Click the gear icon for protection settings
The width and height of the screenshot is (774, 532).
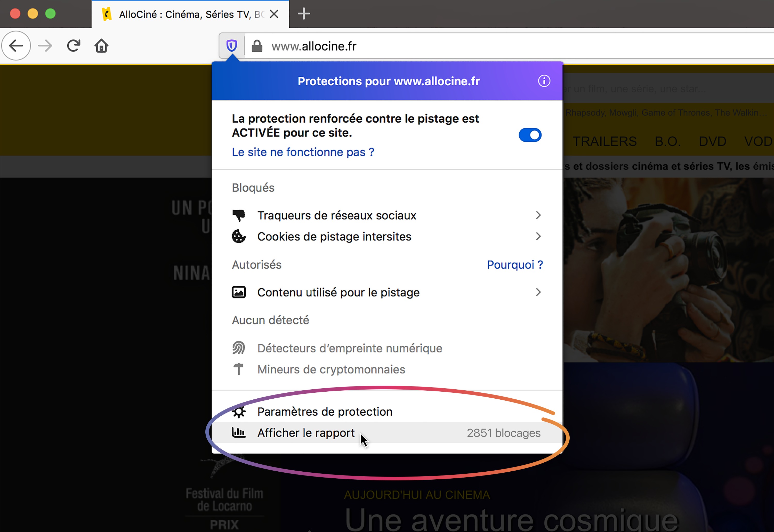pyautogui.click(x=239, y=412)
